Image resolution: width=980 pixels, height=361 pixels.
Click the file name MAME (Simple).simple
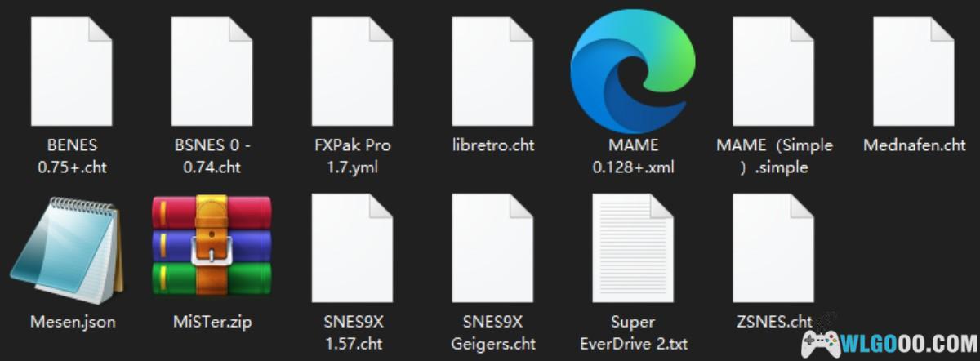pyautogui.click(x=774, y=157)
